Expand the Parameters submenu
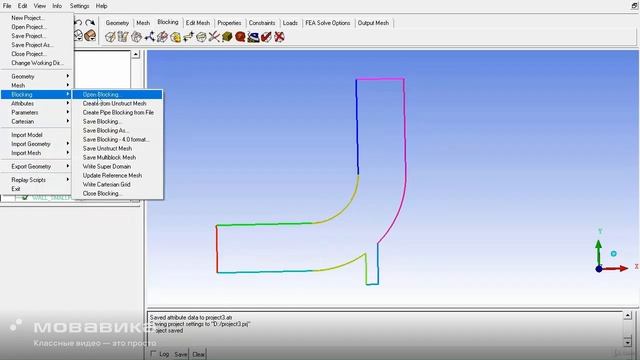 point(37,112)
